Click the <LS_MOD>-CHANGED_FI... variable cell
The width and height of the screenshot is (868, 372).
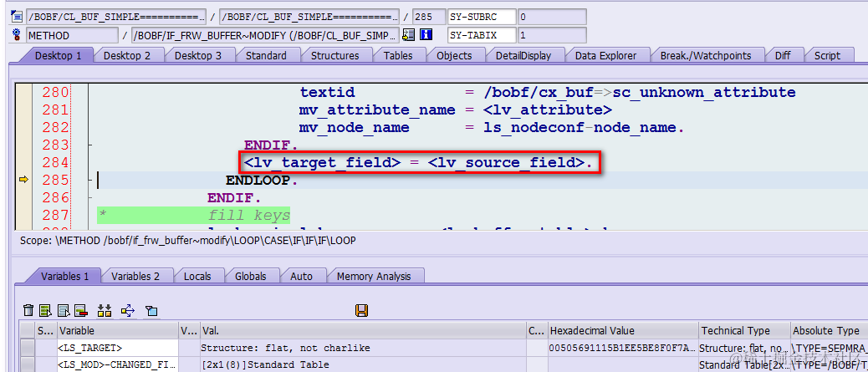[117, 364]
